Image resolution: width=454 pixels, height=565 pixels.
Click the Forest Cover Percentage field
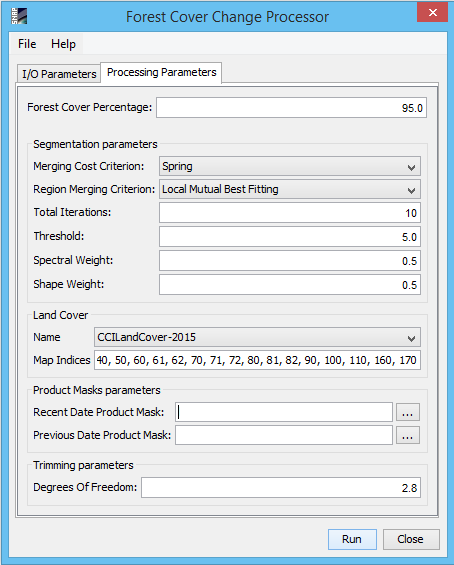291,107
